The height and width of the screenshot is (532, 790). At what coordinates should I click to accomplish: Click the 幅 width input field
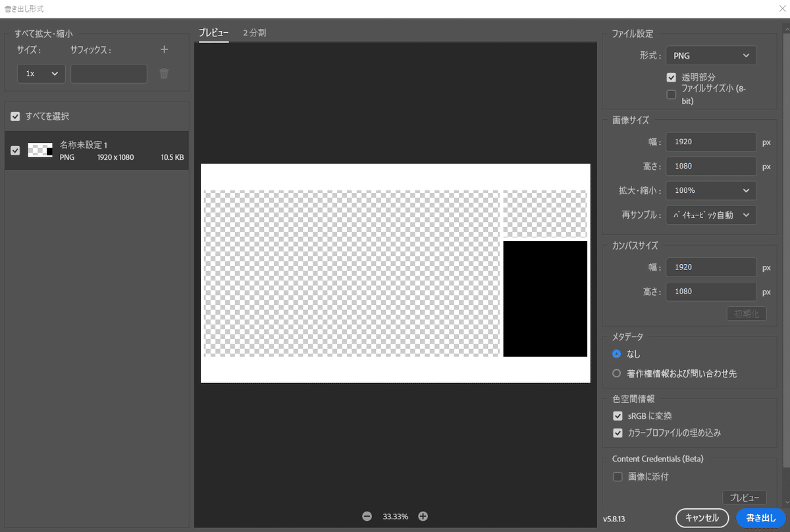[x=711, y=142]
